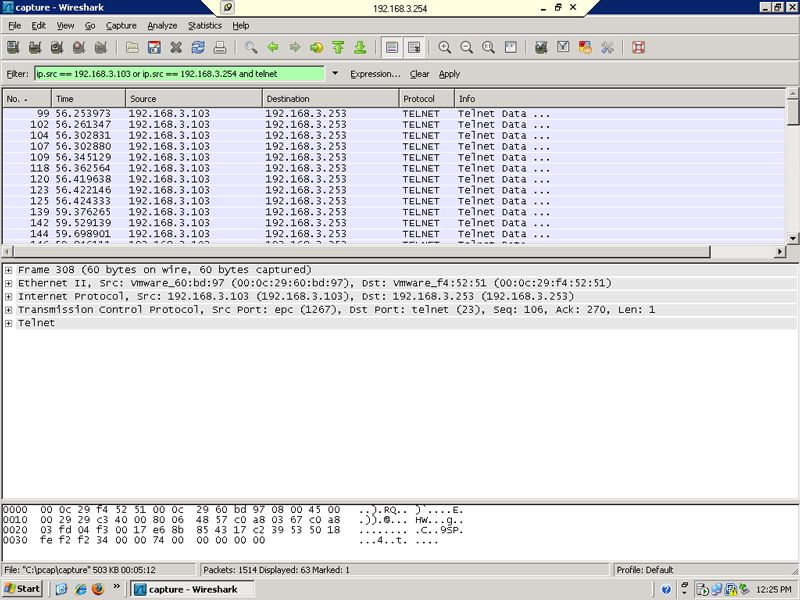Expand the Transmission Control Protocol node
800x600 pixels.
[8, 310]
